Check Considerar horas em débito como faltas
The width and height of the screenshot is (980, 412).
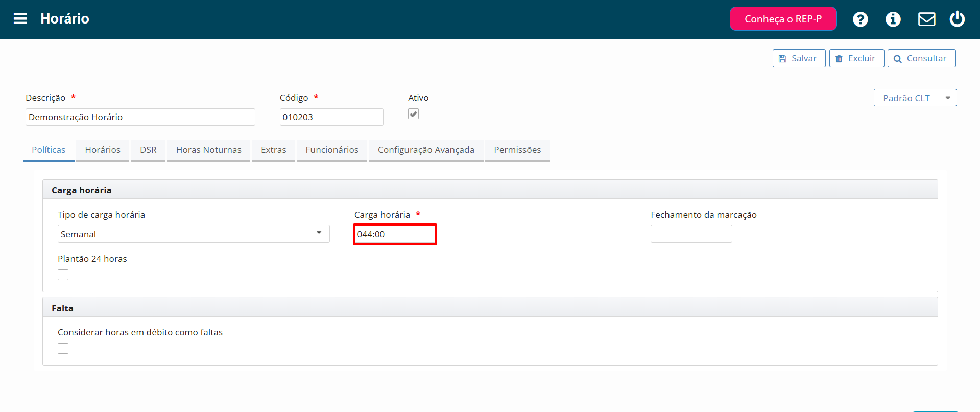63,349
